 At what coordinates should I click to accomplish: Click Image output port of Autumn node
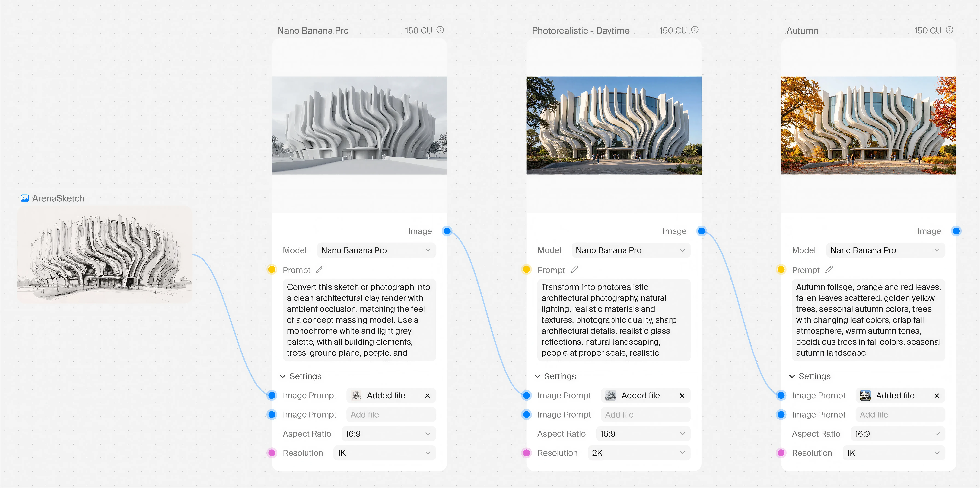tap(956, 231)
